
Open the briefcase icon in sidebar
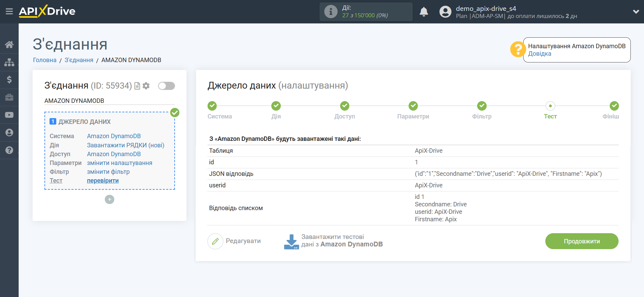point(9,97)
